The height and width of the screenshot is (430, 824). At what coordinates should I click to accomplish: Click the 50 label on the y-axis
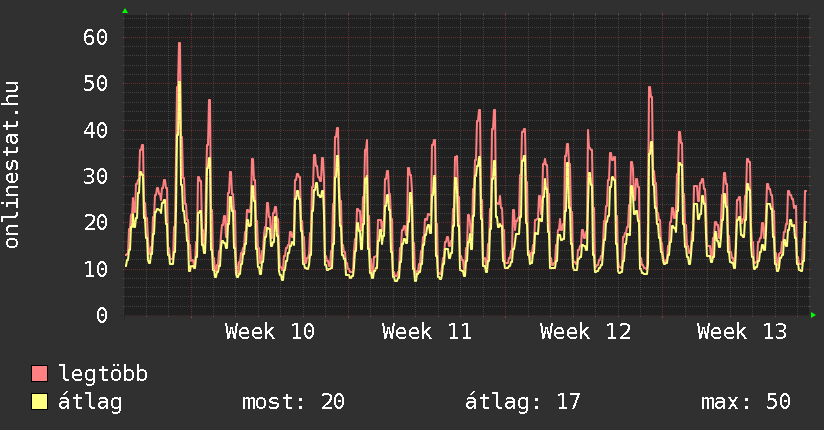click(95, 84)
